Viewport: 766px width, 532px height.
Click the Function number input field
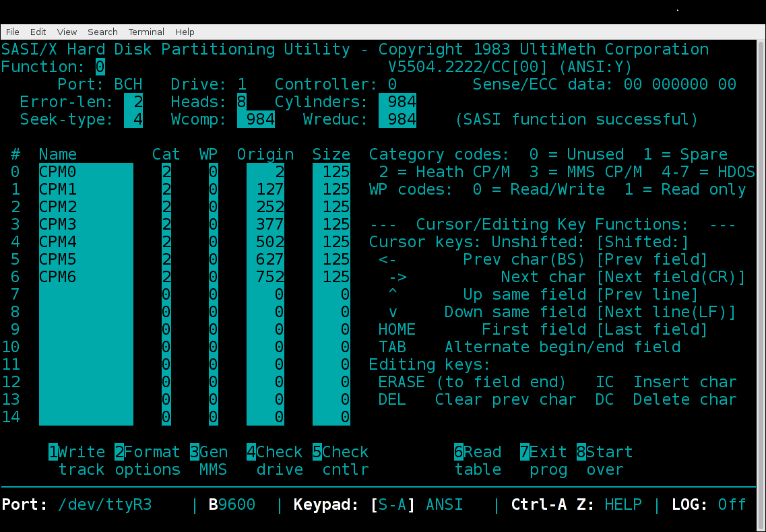[x=100, y=67]
